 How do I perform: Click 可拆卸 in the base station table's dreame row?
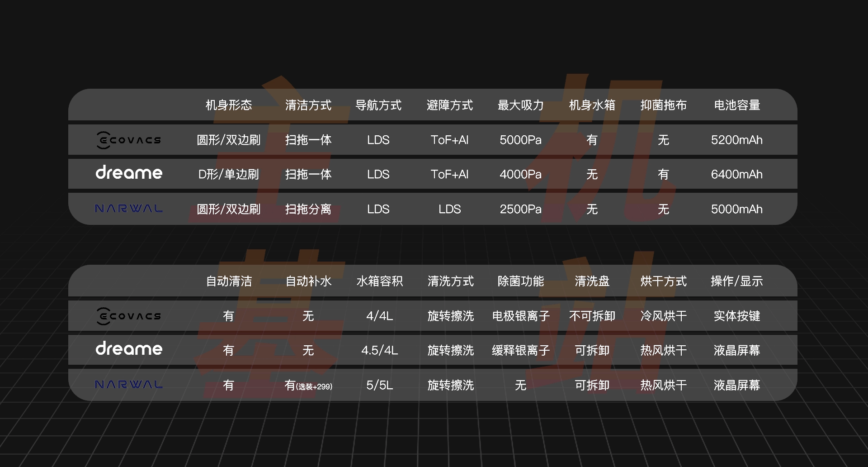pos(592,351)
